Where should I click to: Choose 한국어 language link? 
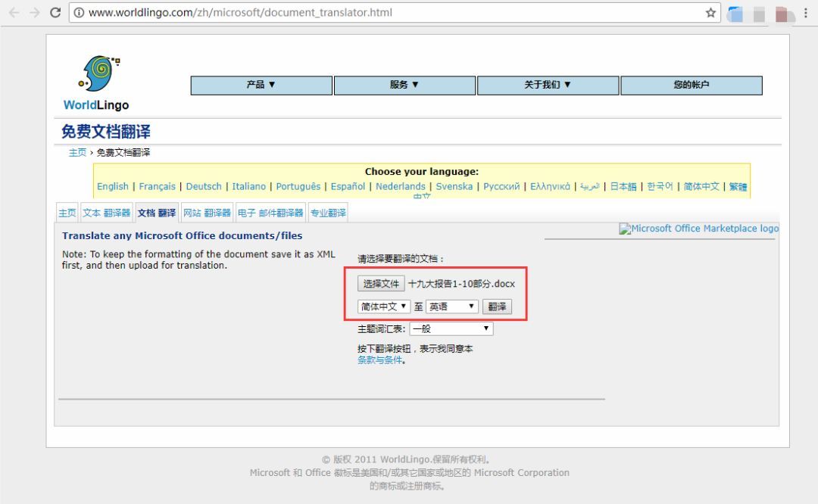[660, 187]
